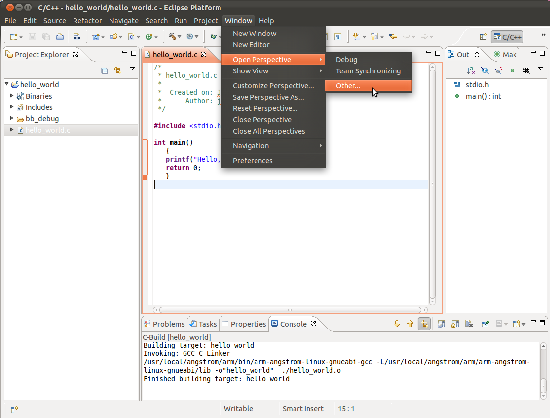Expand the Binaries tree node
Image resolution: width=550 pixels, height=418 pixels.
tap(11, 96)
